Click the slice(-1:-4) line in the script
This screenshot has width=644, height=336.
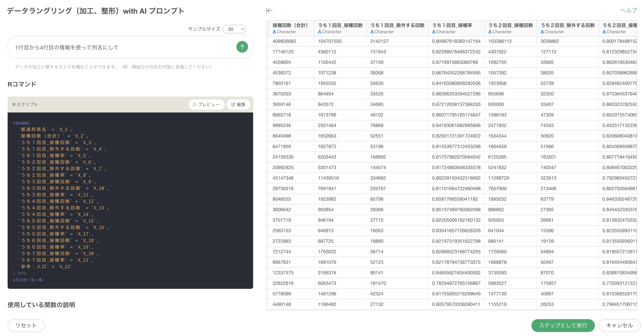tap(28, 279)
